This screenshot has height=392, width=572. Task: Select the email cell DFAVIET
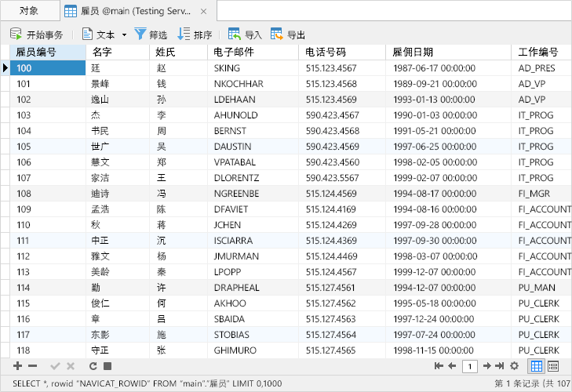[x=253, y=209]
